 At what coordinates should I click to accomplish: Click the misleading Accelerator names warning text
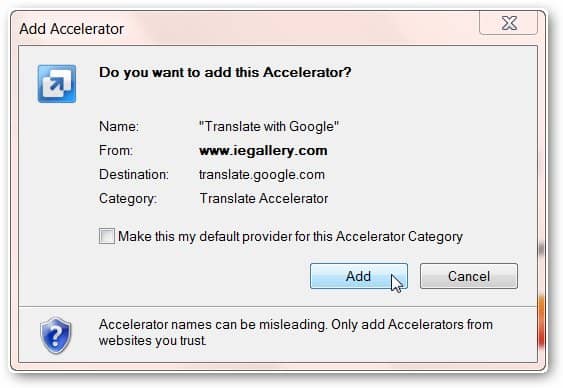296,324
